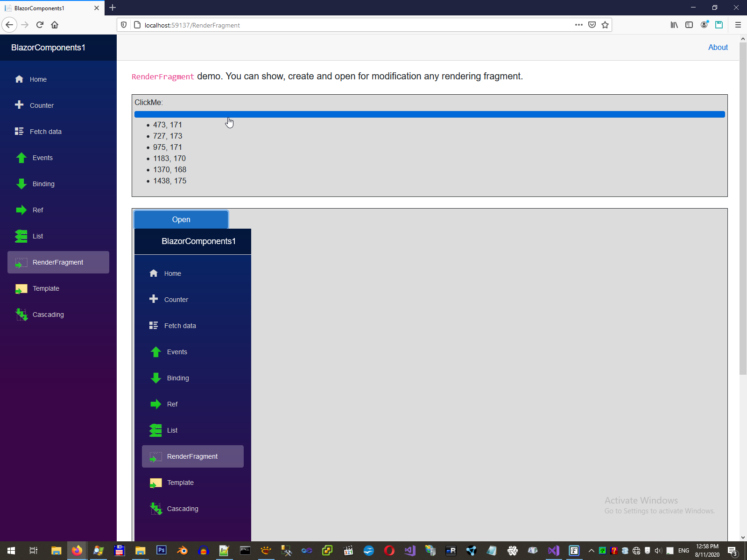Screen dimensions: 747x560
Task: Open Photoshop from the taskbar
Action: point(162,551)
